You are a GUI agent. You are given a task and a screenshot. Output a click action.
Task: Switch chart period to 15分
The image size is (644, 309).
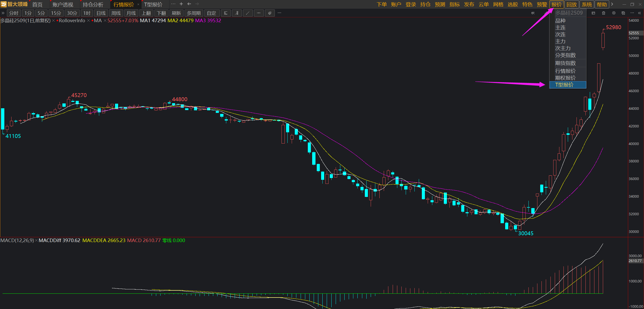coord(56,13)
